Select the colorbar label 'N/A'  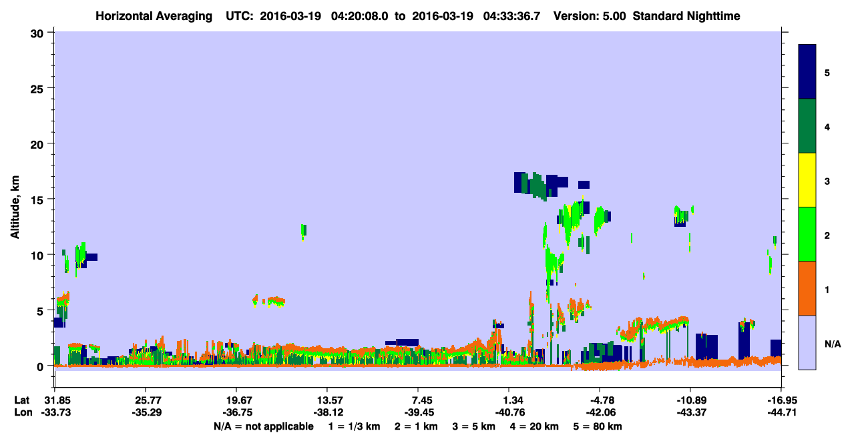pyautogui.click(x=832, y=344)
